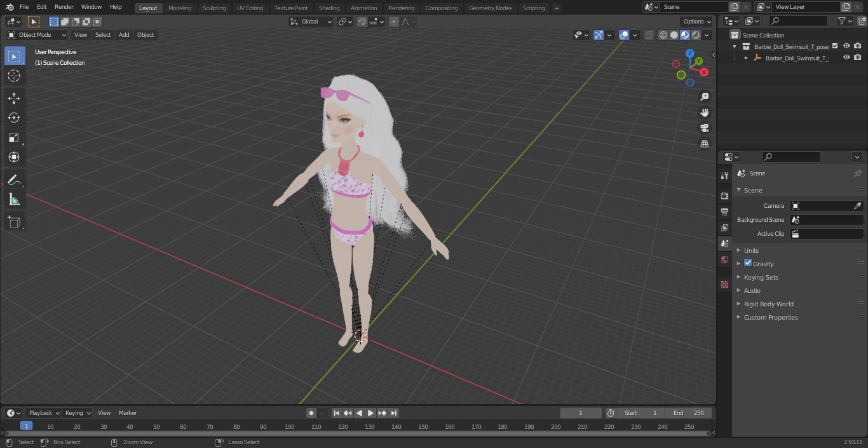This screenshot has width=868, height=448.
Task: Select material preview shading
Action: [x=684, y=35]
